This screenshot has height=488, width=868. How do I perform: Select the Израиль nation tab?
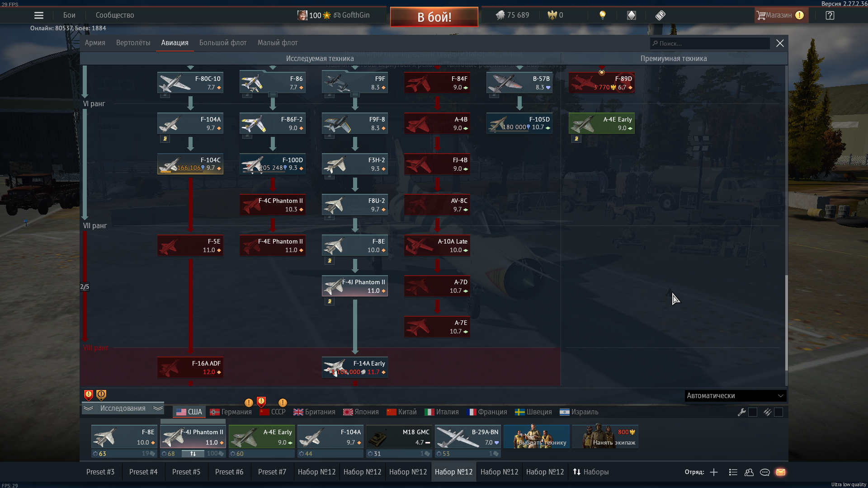[x=579, y=412]
